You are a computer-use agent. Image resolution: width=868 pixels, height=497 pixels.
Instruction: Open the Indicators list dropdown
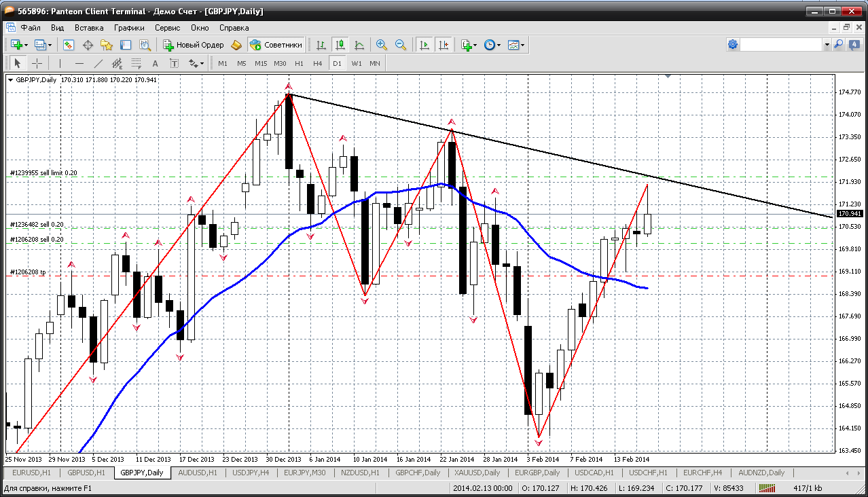[x=469, y=45]
